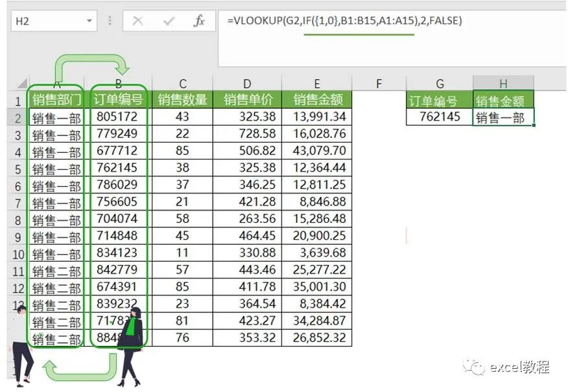
Task: Select order number 714848
Action: coord(118,236)
